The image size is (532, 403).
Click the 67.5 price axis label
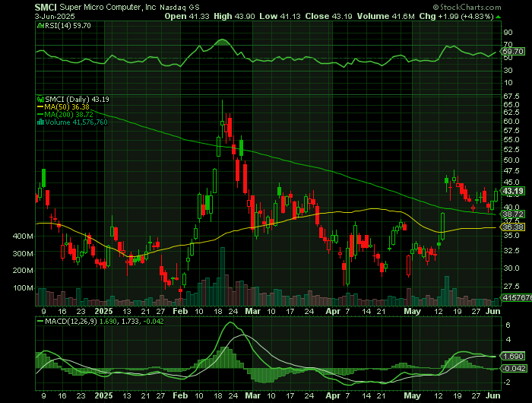[511, 97]
